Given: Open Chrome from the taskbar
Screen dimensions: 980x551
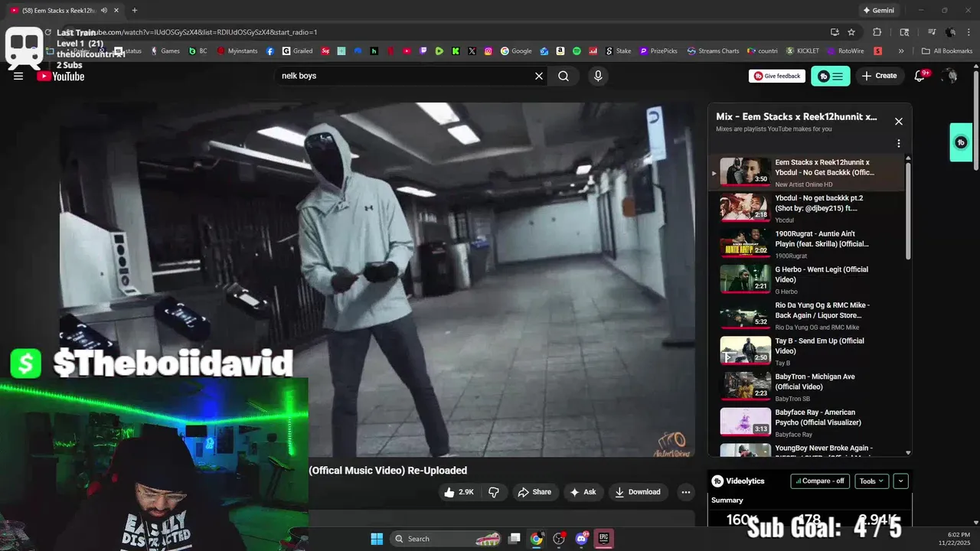Looking at the screenshot, I should point(537,539).
